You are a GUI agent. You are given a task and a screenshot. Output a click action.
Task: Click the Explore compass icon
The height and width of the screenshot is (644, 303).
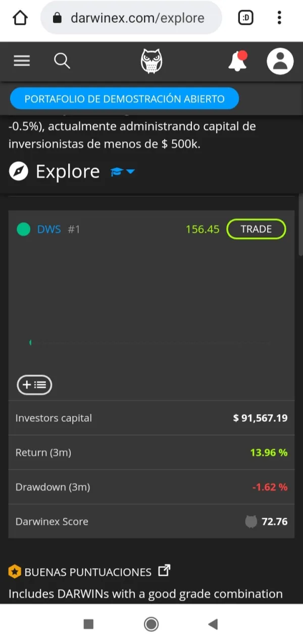point(19,172)
